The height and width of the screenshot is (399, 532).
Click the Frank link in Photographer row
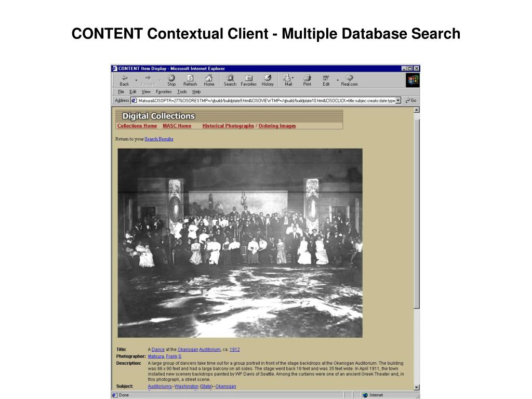[171, 356]
